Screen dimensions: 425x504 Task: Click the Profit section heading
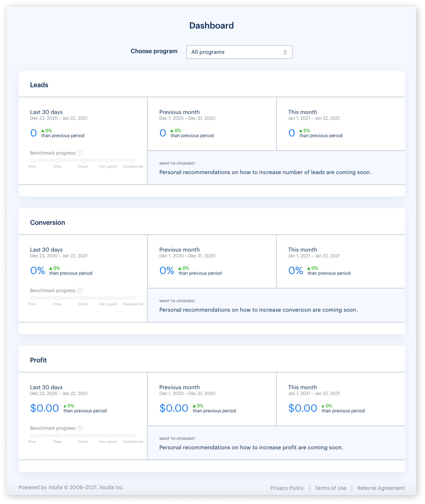pyautogui.click(x=39, y=360)
